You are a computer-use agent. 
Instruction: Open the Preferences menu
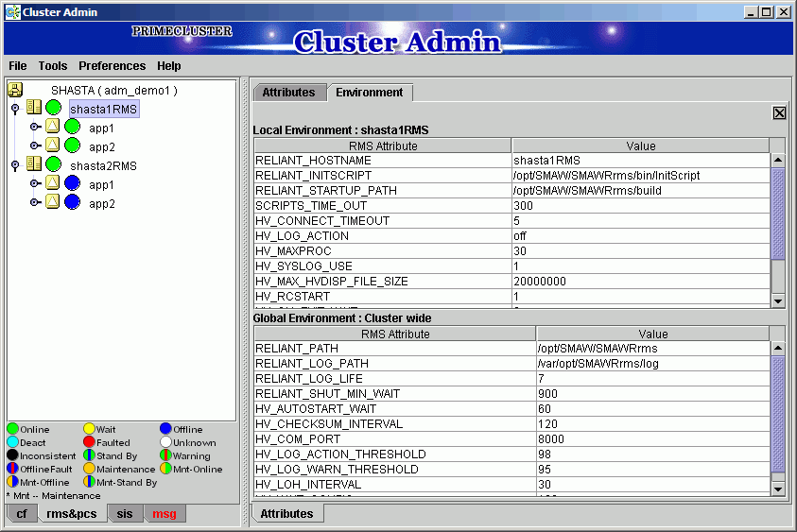pos(112,66)
